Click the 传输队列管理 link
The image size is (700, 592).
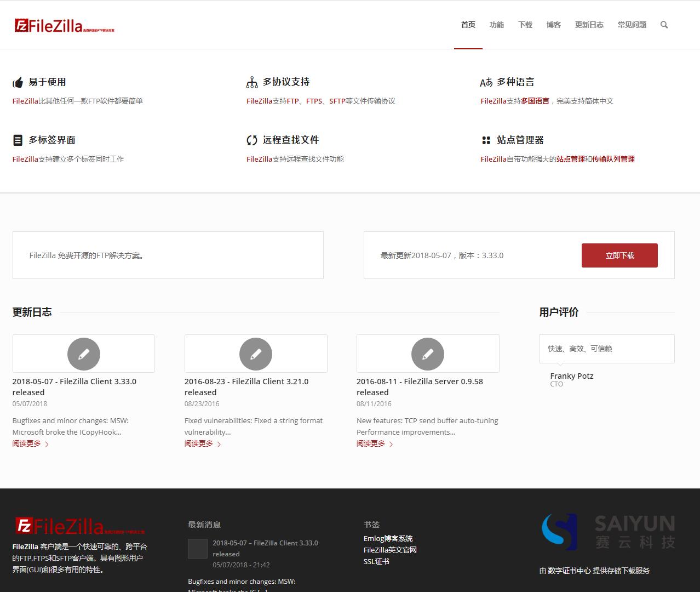point(613,159)
